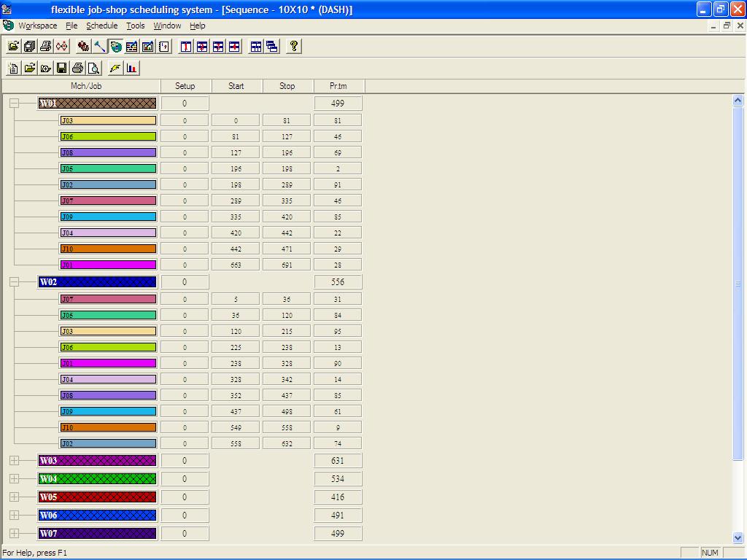Click the help question mark toolbar icon
The width and height of the screenshot is (747, 560).
point(294,46)
